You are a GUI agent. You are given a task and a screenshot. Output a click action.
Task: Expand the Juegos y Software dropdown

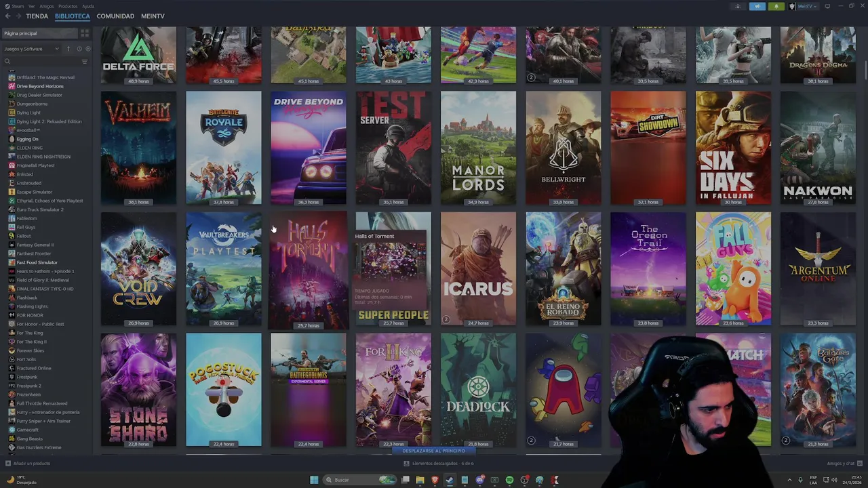[x=31, y=49]
